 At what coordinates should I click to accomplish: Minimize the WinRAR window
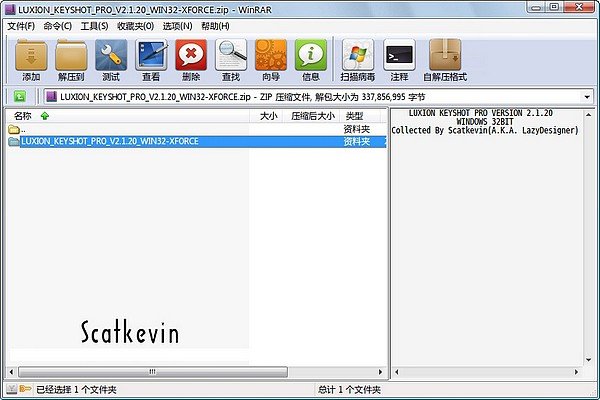pos(536,7)
